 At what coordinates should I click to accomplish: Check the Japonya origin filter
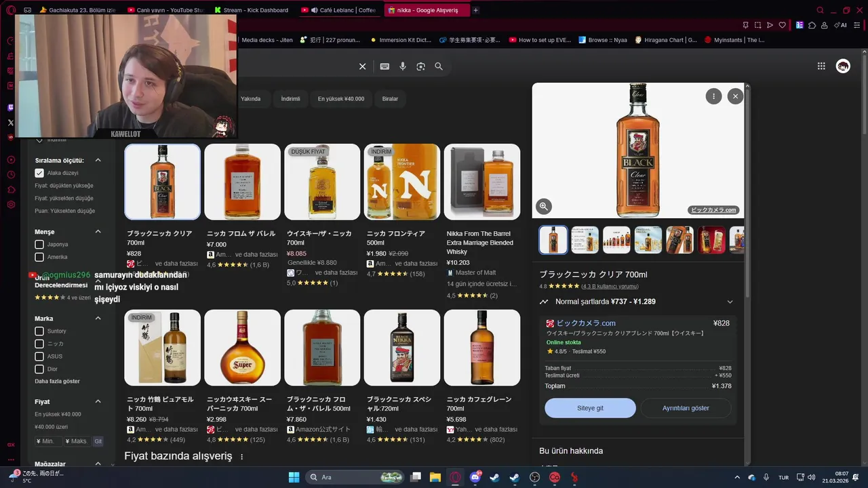(x=39, y=245)
